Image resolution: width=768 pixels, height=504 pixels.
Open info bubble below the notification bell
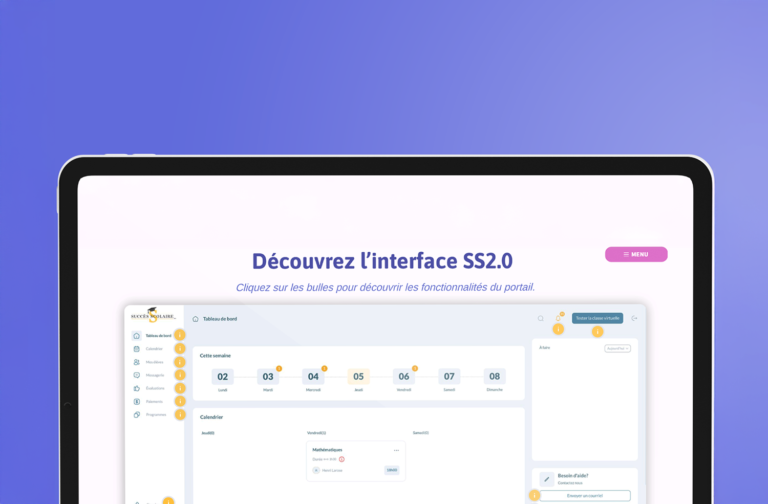point(558,329)
